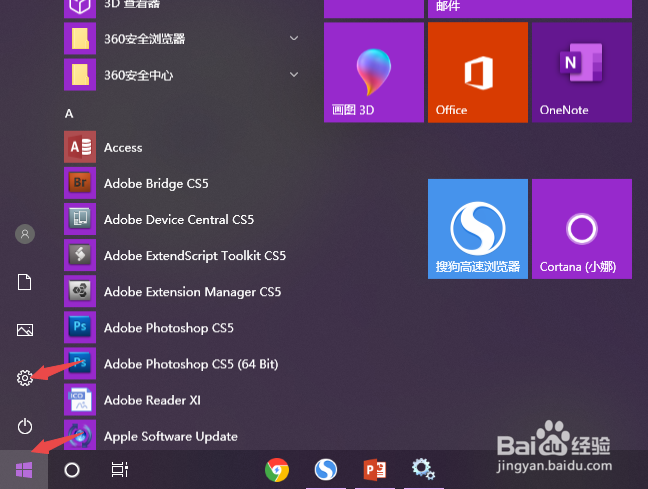Select the Adobe Reader XI label
Image resolution: width=648 pixels, height=489 pixels.
pos(152,400)
